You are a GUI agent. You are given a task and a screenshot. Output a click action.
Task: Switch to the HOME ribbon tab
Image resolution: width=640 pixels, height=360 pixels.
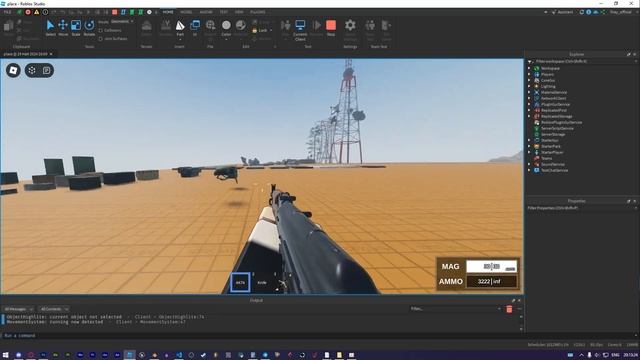(168, 12)
